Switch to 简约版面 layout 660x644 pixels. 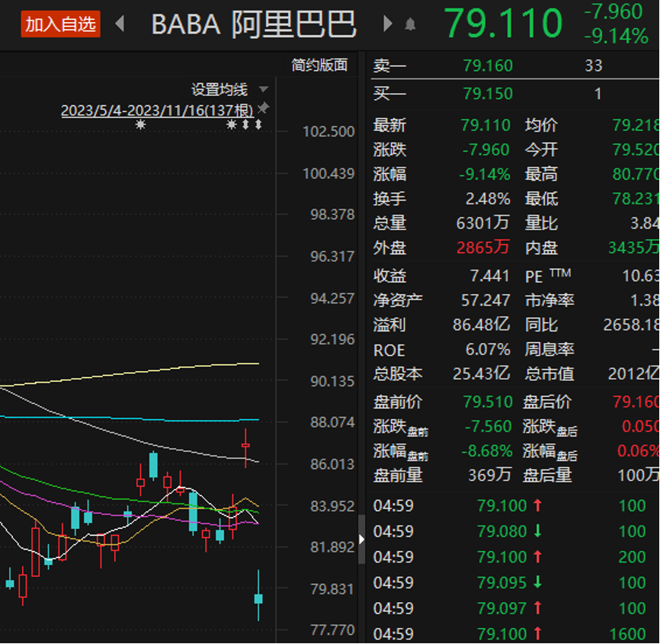[319, 65]
